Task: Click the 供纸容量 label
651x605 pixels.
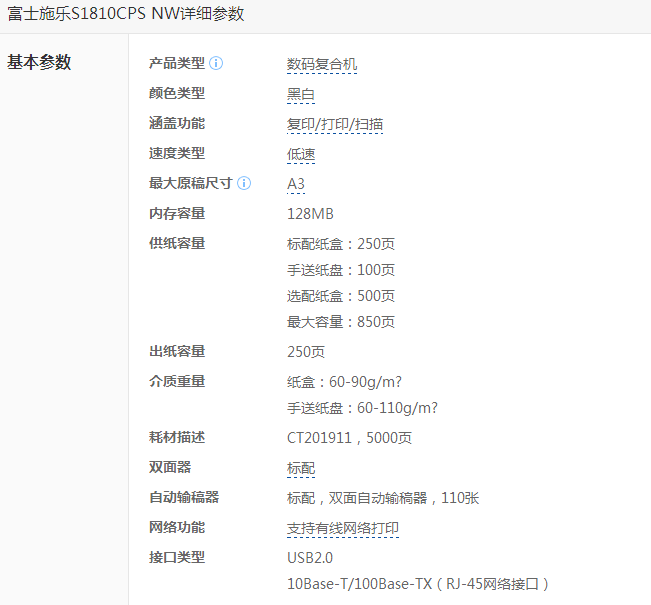Action: 177,243
